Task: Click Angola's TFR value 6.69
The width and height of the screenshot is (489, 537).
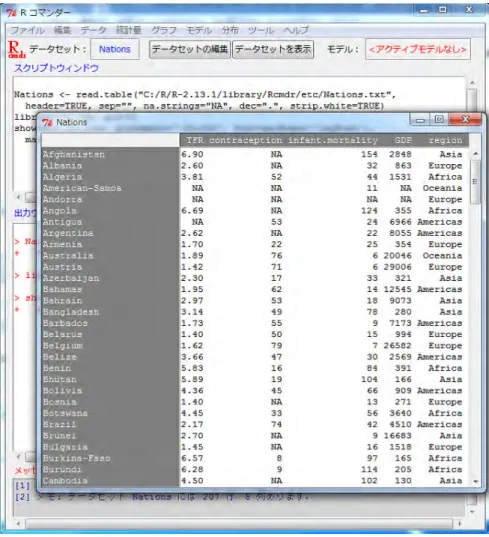Action: (192, 211)
